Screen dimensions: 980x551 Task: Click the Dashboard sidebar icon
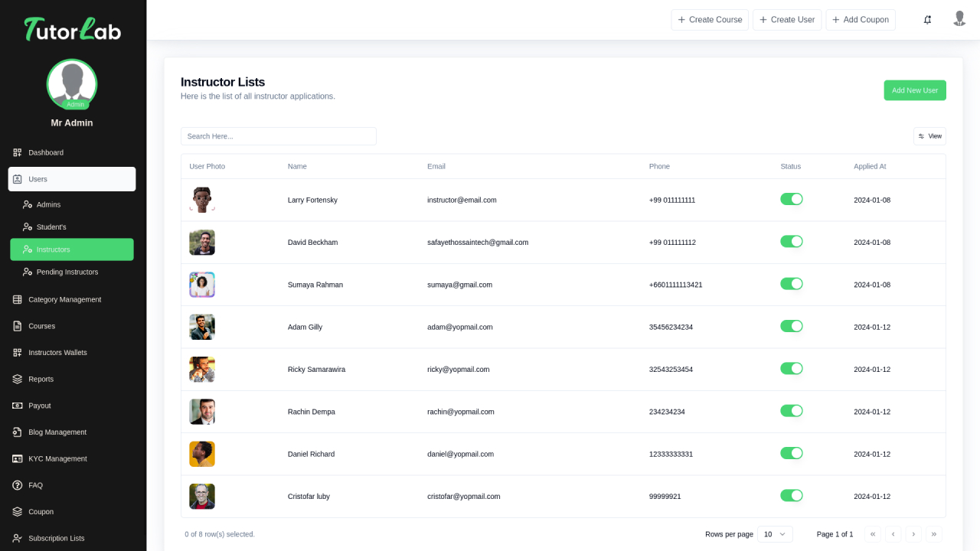click(x=18, y=152)
